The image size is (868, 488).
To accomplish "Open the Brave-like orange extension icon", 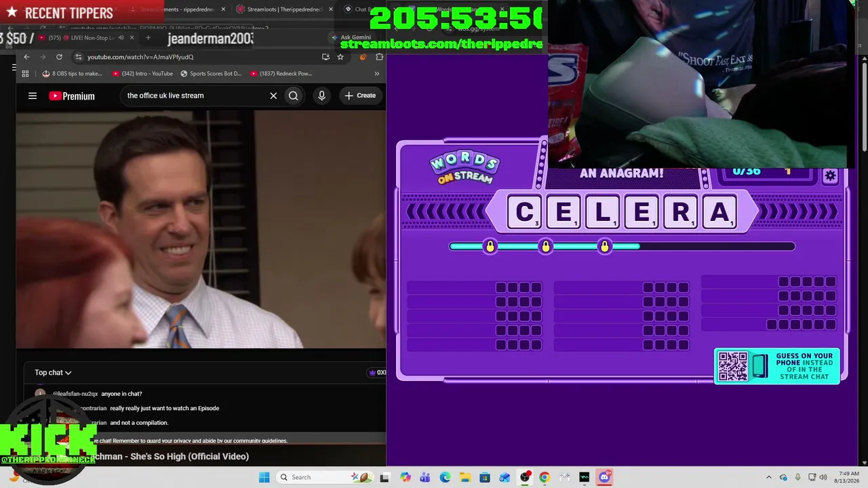I will [363, 57].
